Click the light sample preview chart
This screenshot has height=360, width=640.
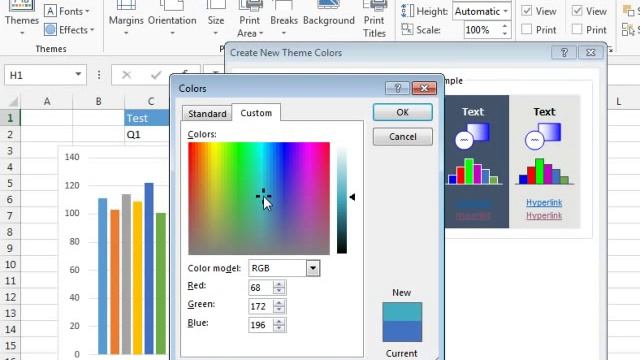544,171
